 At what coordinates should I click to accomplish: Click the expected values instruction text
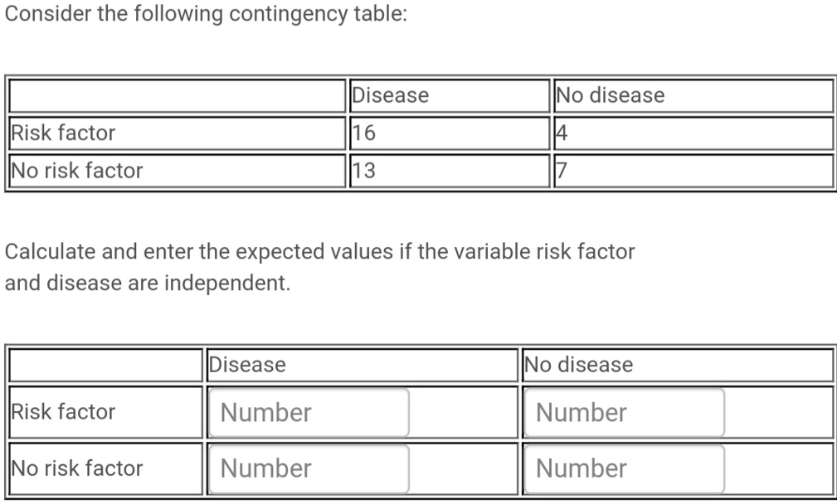319,267
